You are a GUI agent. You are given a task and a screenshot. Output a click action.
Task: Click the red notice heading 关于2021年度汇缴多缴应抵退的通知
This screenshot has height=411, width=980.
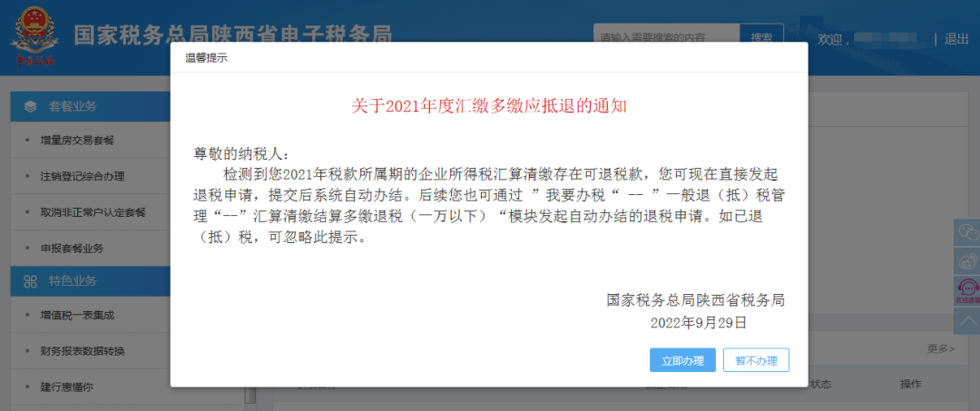click(489, 106)
